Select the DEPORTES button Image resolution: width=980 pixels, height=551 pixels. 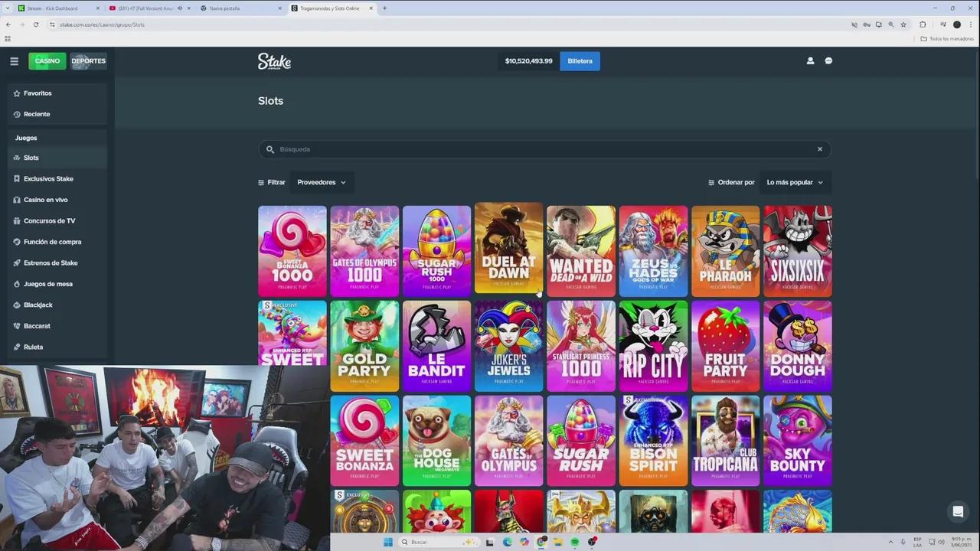pos(89,61)
